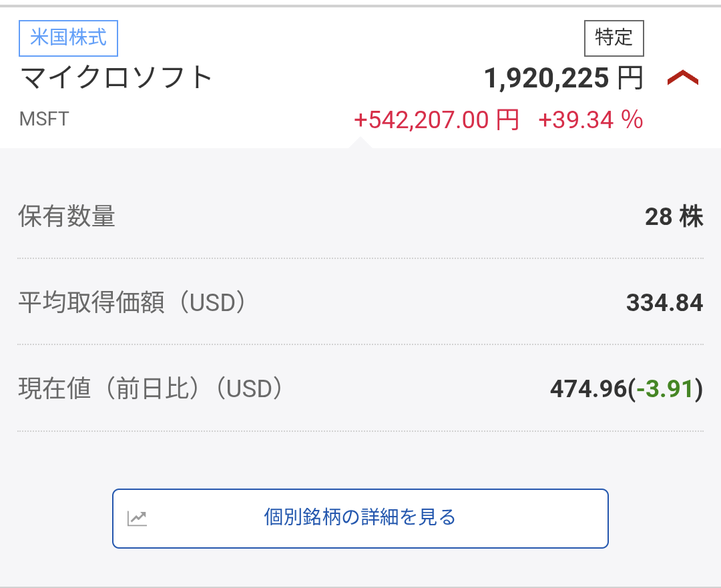The image size is (721, 588).
Task: Open 個別銘柄の詳細を見る link text
Action: [x=360, y=517]
